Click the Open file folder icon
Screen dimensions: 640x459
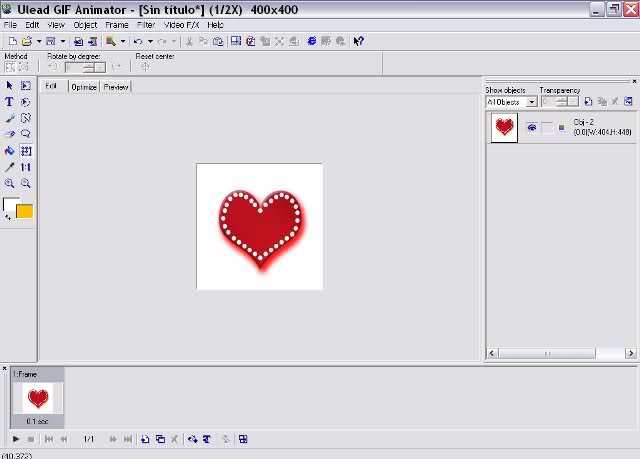[27, 41]
